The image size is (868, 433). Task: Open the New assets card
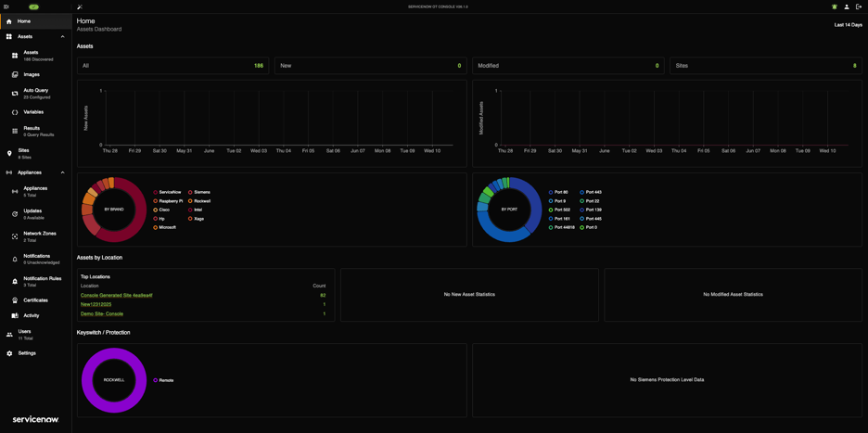(x=370, y=65)
